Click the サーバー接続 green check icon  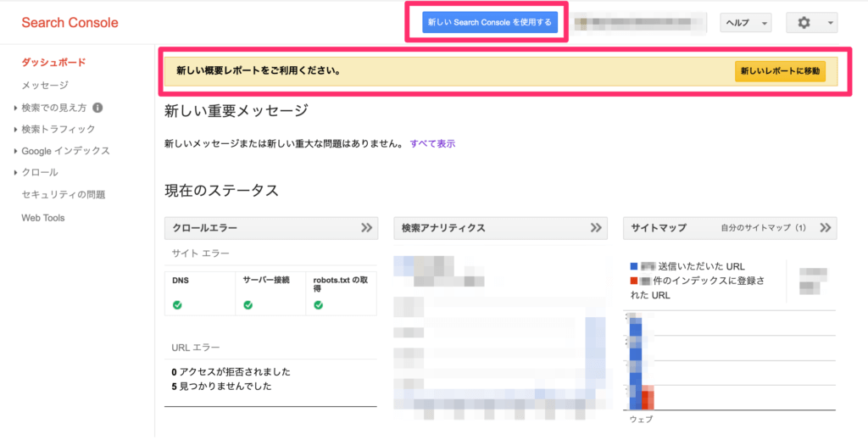point(248,305)
